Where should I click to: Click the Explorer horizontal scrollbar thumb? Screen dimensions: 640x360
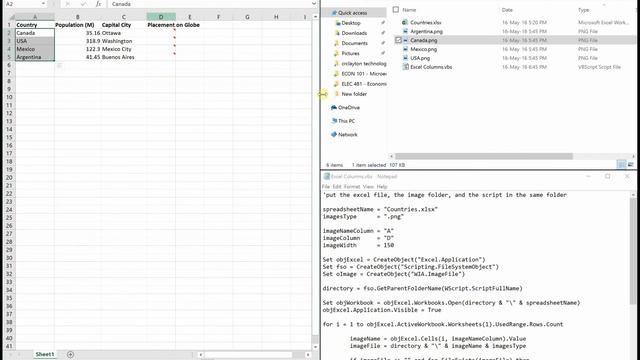[x=484, y=156]
